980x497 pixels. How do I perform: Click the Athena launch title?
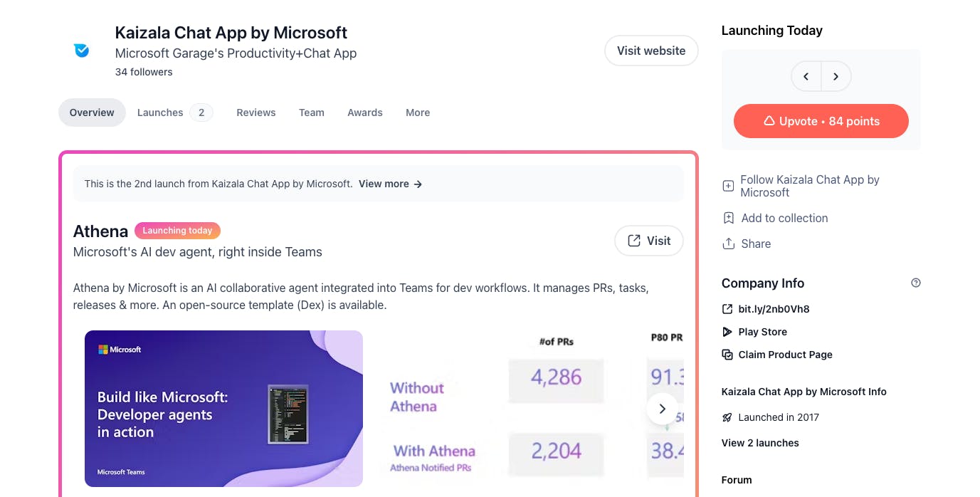coord(100,231)
